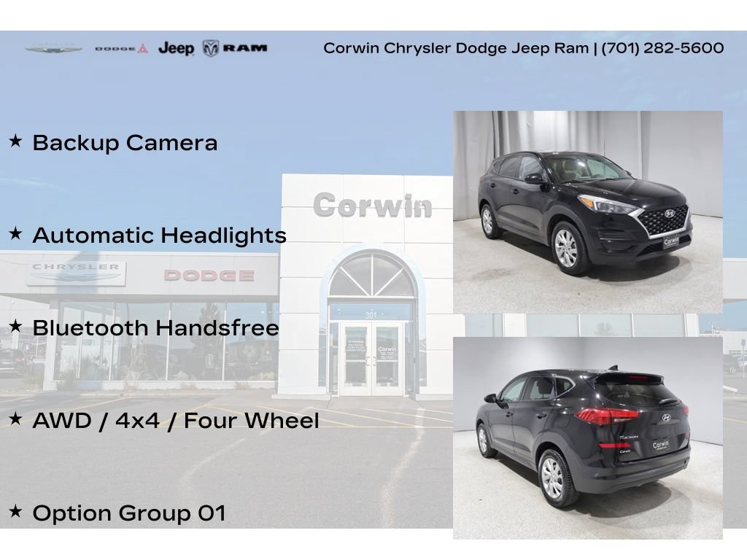Click the star bullet beside Bluetooth Handsfree
This screenshot has height=560, width=747.
[x=15, y=326]
